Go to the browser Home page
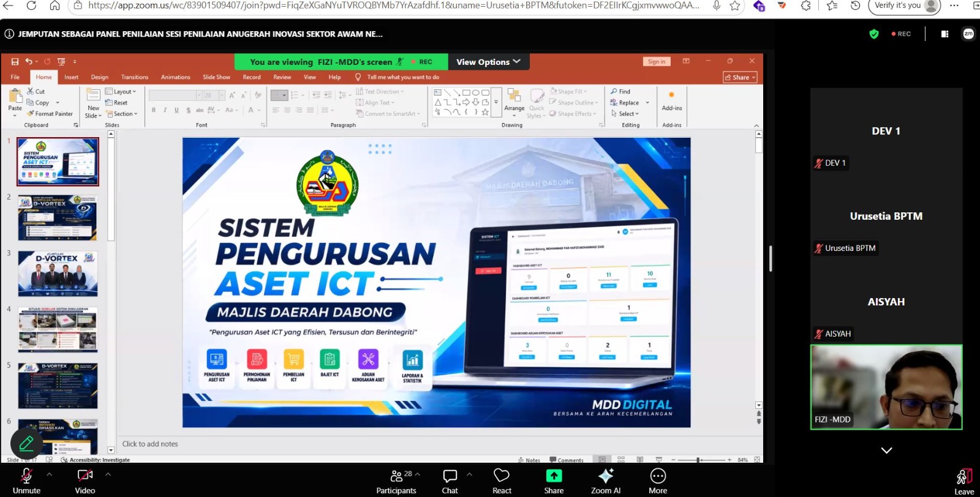The height and width of the screenshot is (497, 980). pyautogui.click(x=55, y=6)
